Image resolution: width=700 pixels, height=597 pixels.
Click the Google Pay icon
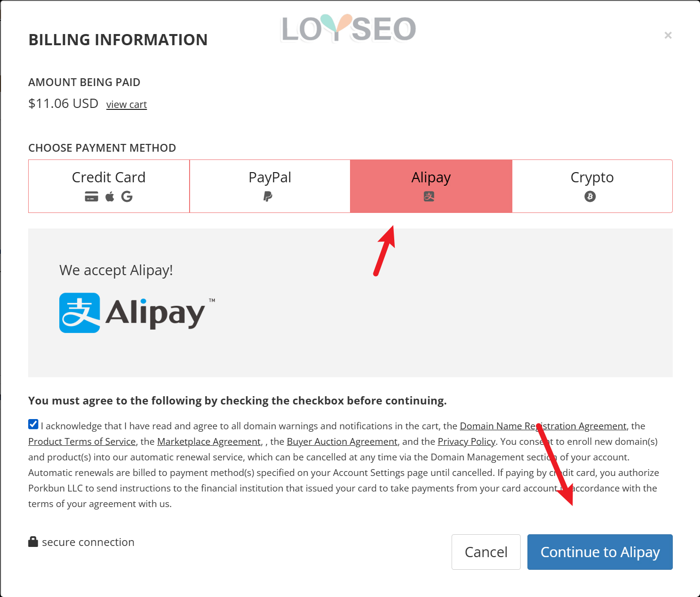(x=127, y=196)
